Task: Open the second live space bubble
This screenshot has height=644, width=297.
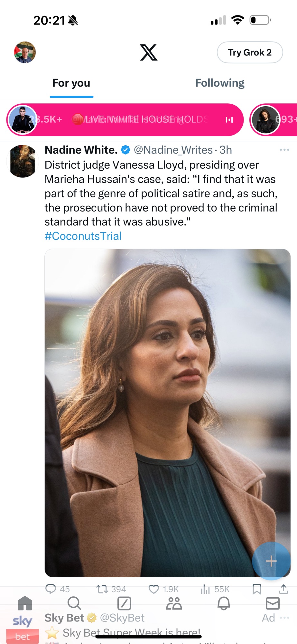Action: pyautogui.click(x=274, y=120)
